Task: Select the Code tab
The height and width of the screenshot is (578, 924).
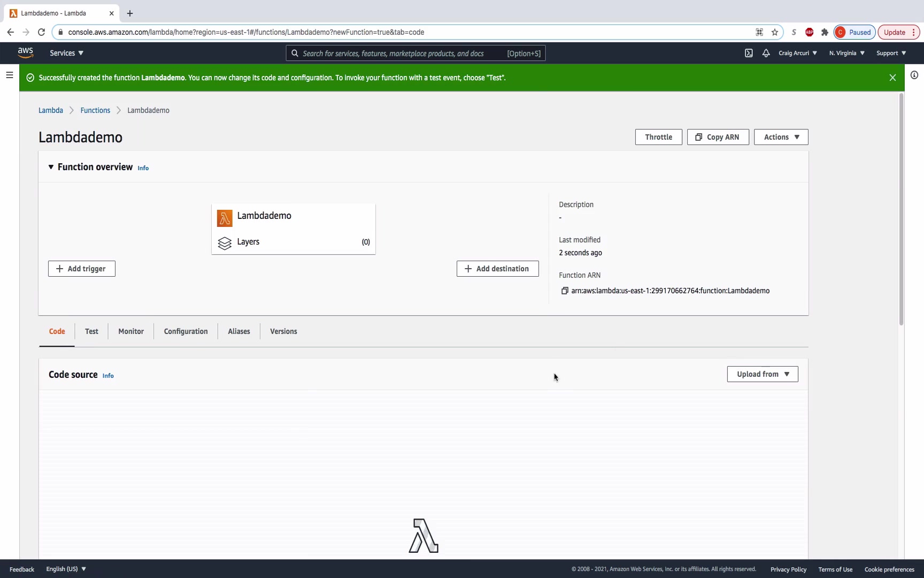Action: pyautogui.click(x=57, y=331)
